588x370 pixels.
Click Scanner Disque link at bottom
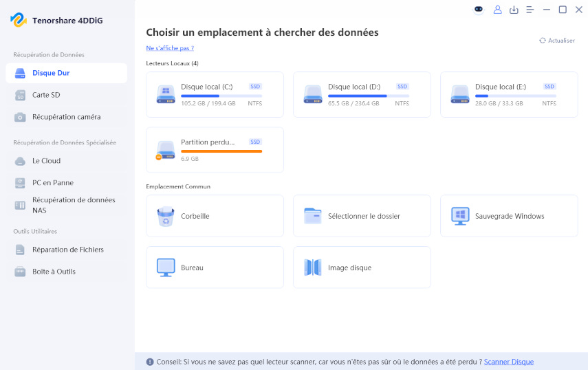[x=509, y=362]
